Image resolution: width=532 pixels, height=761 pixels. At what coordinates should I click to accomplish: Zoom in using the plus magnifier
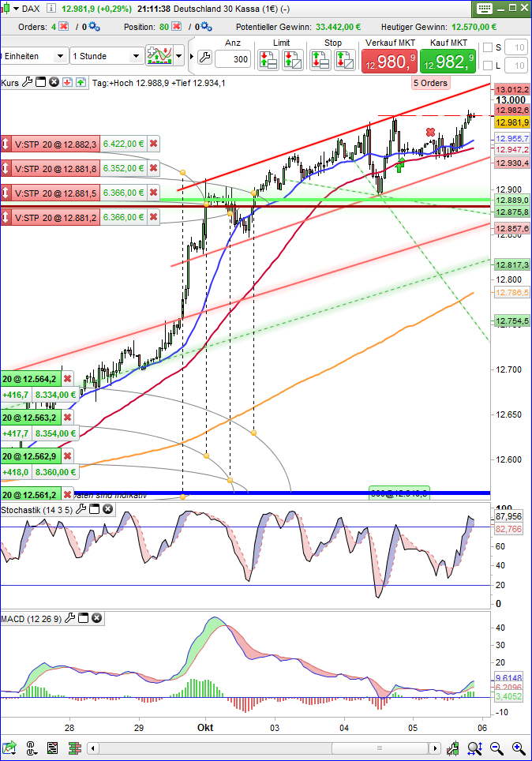click(x=519, y=748)
